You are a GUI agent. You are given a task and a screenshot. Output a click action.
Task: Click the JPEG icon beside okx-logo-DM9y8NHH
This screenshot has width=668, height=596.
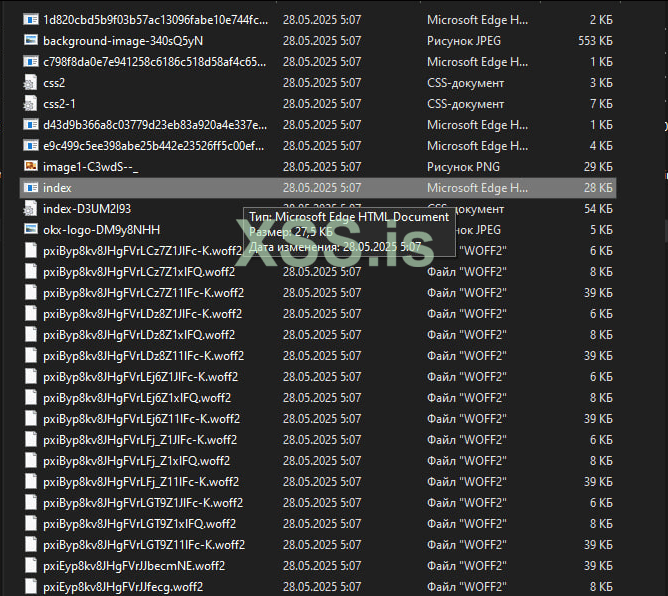31,230
